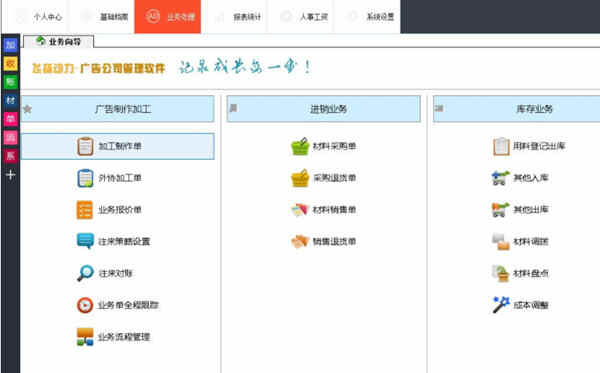Open 加工制作单 processing order icon
The width and height of the screenshot is (600, 373).
pyautogui.click(x=85, y=146)
